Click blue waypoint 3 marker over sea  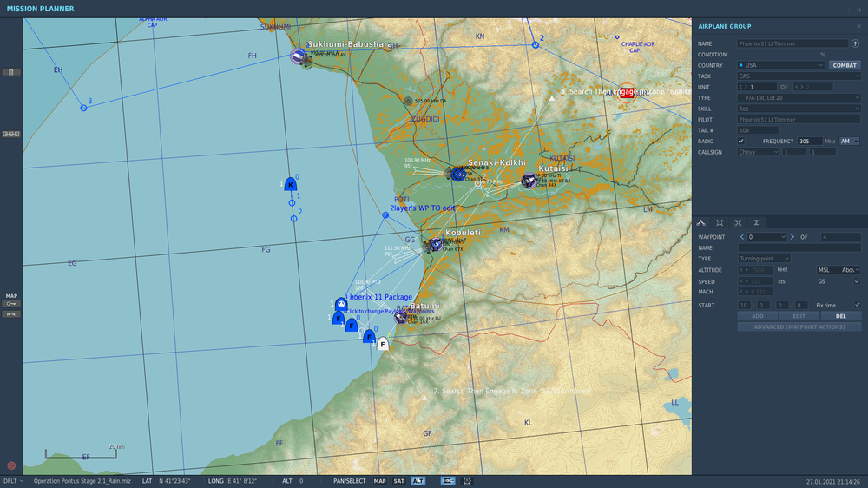point(83,108)
